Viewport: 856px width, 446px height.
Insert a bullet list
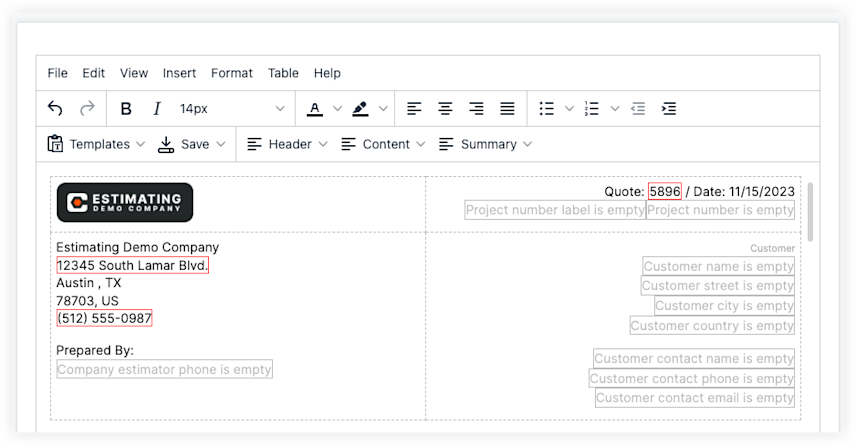click(x=546, y=109)
